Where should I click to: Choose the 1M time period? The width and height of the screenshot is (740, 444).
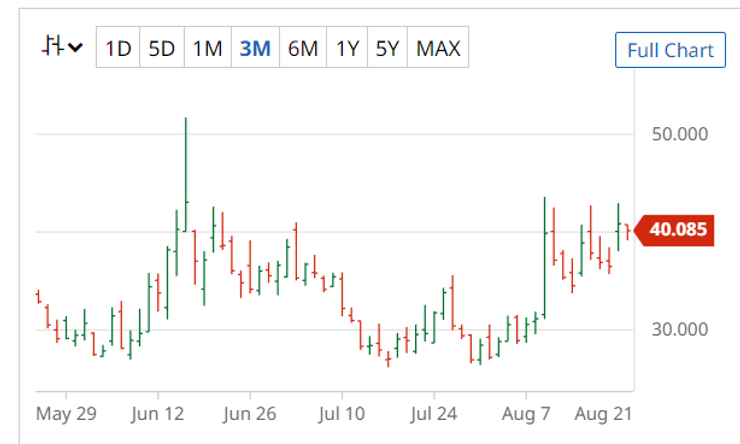(207, 48)
